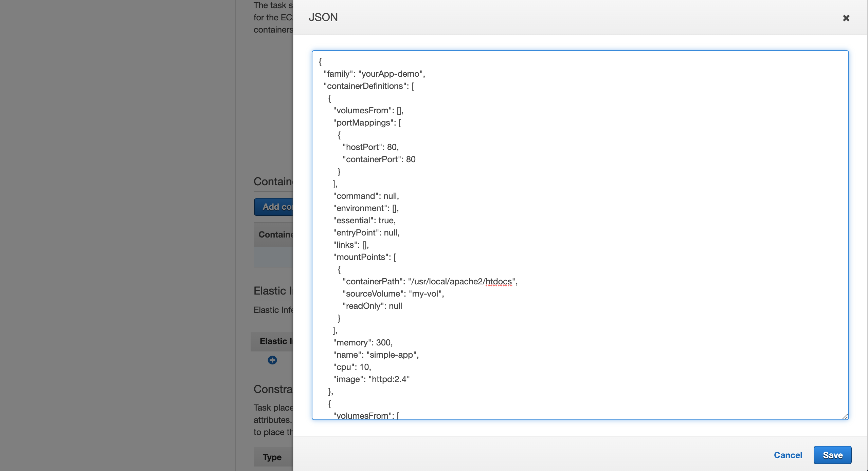The image size is (868, 471).
Task: Click the blue plus icon under Elastic
Action: [x=272, y=360]
